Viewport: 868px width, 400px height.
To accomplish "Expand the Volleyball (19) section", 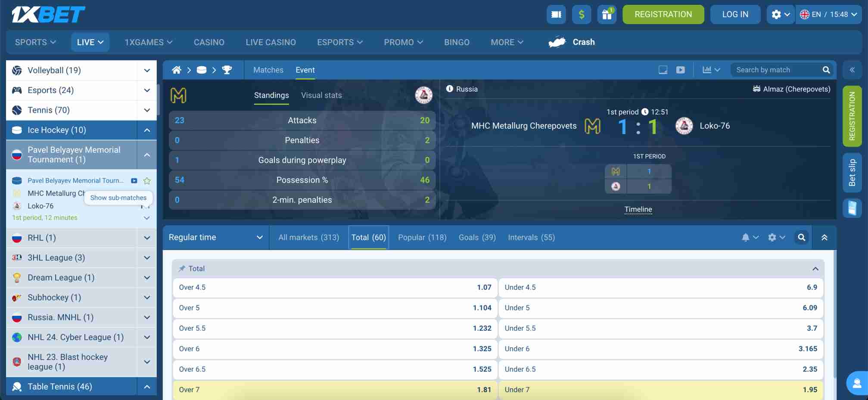I will [x=147, y=70].
